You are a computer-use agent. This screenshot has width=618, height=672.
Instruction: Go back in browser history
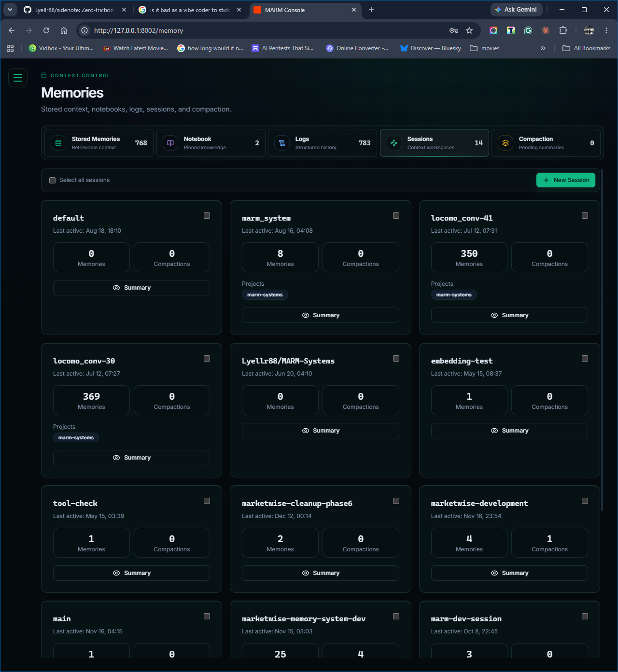(x=12, y=30)
